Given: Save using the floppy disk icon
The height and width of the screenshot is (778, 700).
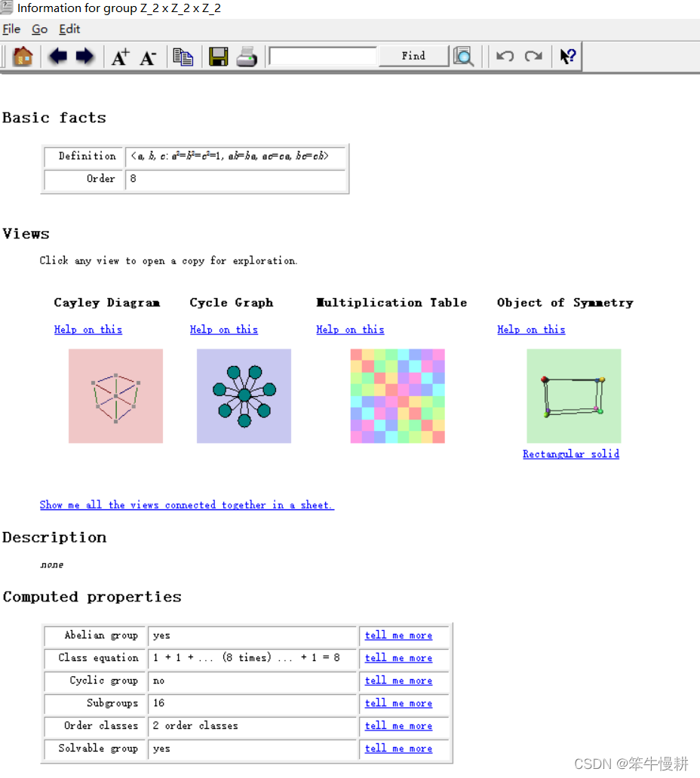Looking at the screenshot, I should (218, 57).
